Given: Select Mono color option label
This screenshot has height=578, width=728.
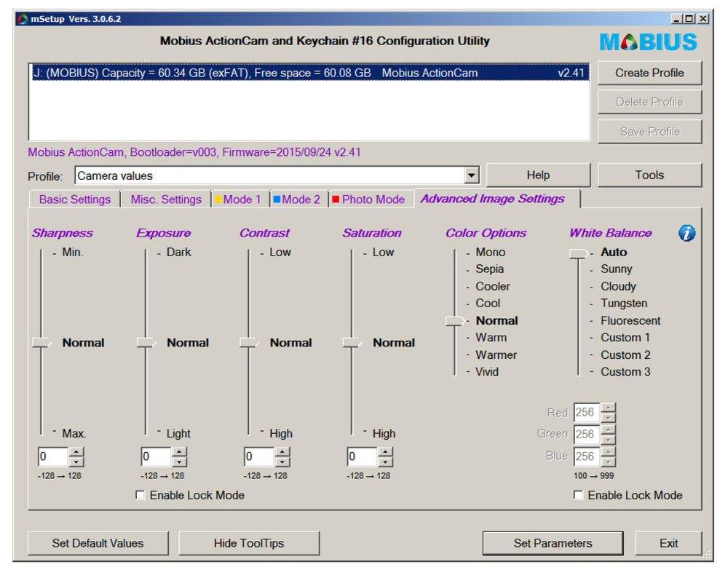Looking at the screenshot, I should point(490,252).
